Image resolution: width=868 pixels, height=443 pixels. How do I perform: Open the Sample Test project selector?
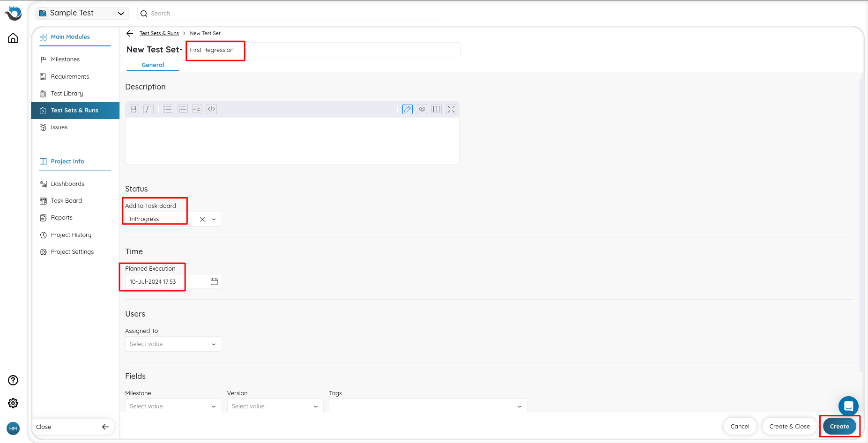[82, 13]
